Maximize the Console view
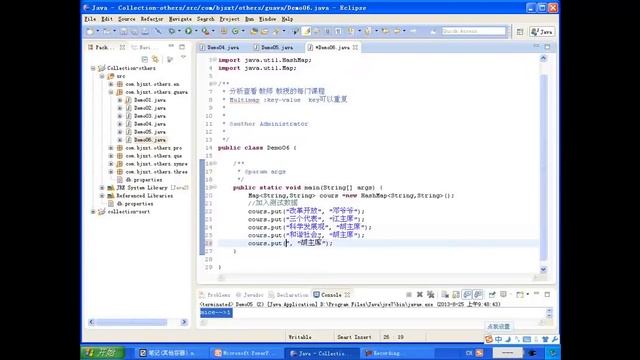The height and width of the screenshot is (360, 640). tap(547, 294)
